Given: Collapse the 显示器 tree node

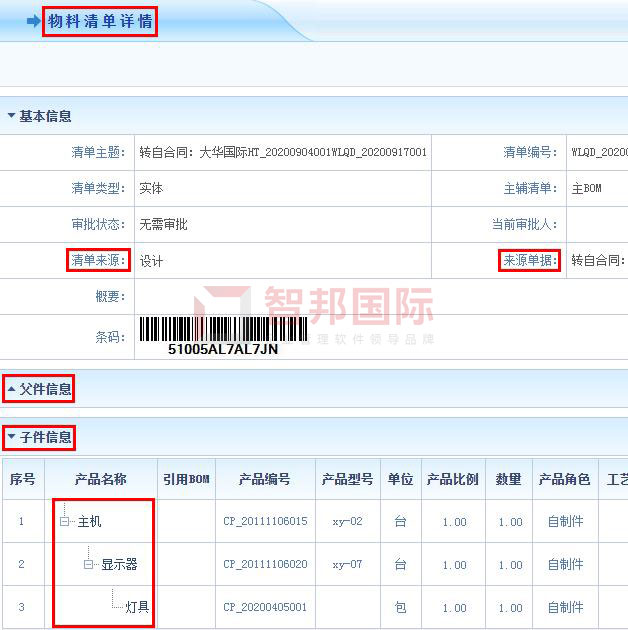Looking at the screenshot, I should 88,564.
